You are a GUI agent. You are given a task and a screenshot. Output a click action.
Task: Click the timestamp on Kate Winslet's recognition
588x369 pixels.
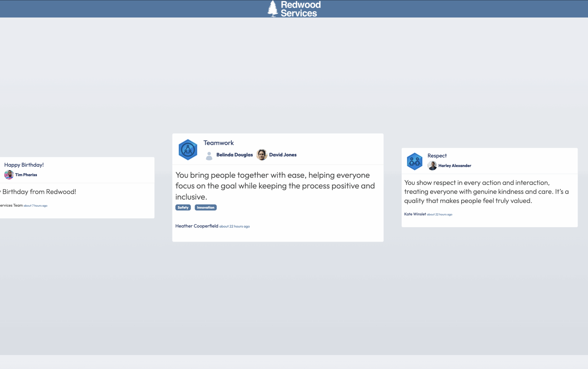tap(440, 214)
